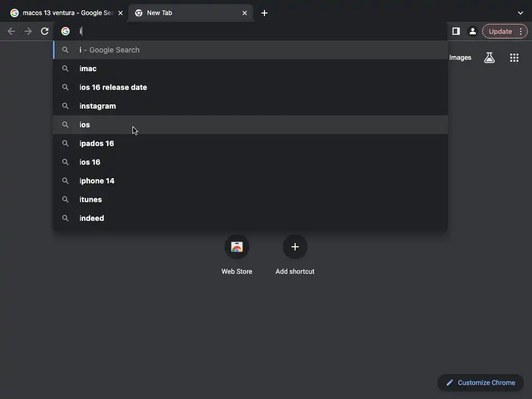Go back using the back arrow

(x=11, y=31)
